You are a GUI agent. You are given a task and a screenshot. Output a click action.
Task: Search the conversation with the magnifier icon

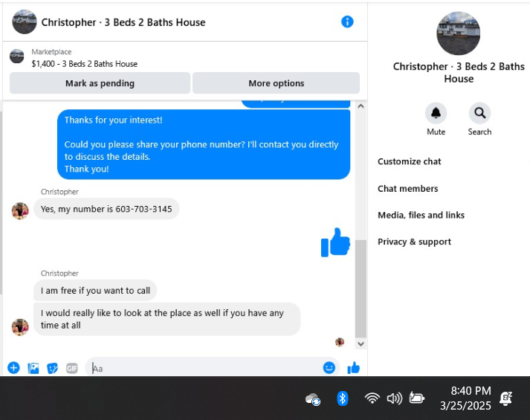pos(479,113)
